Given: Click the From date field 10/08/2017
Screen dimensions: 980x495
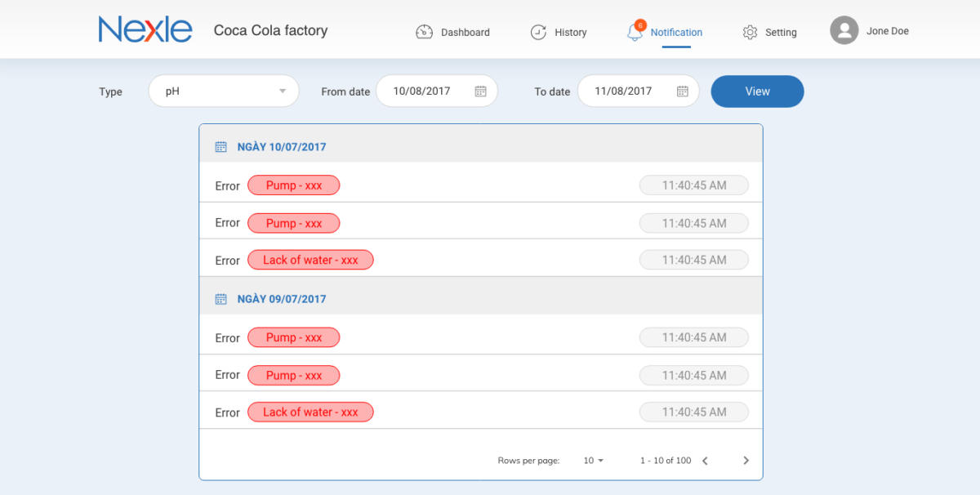Looking at the screenshot, I should [421, 91].
